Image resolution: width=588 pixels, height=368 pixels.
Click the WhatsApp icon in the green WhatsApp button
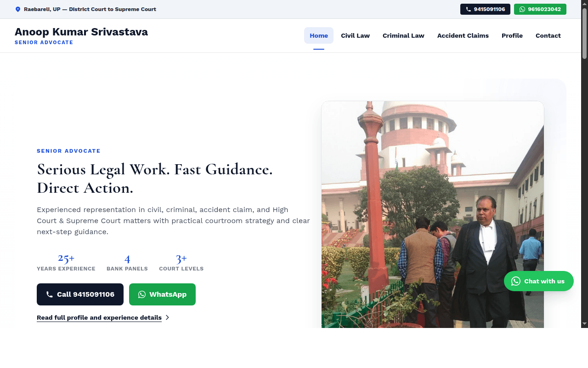[x=141, y=294]
